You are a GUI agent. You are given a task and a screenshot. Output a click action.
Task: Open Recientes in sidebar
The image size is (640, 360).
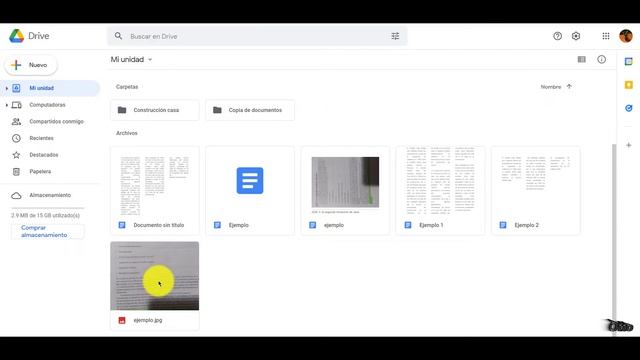41,138
